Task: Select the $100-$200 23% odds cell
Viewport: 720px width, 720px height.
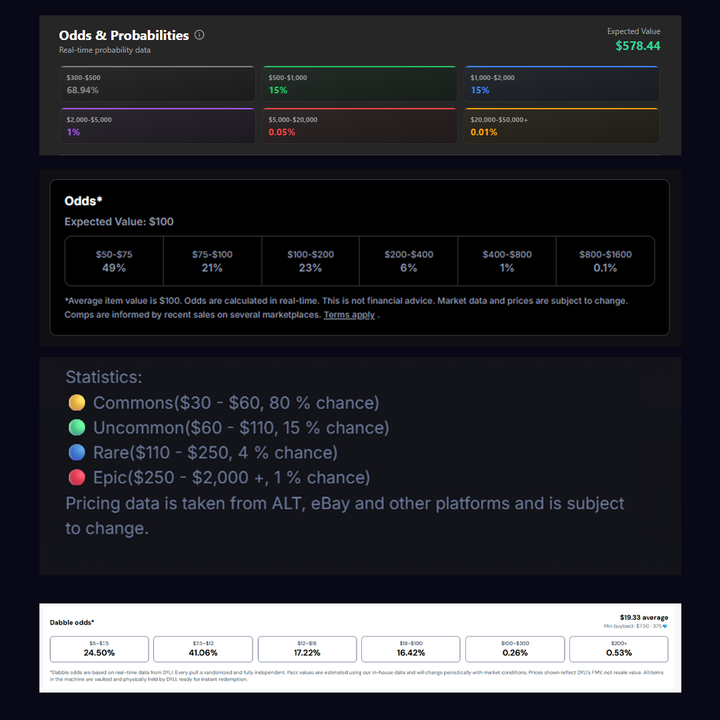Action: (310, 261)
